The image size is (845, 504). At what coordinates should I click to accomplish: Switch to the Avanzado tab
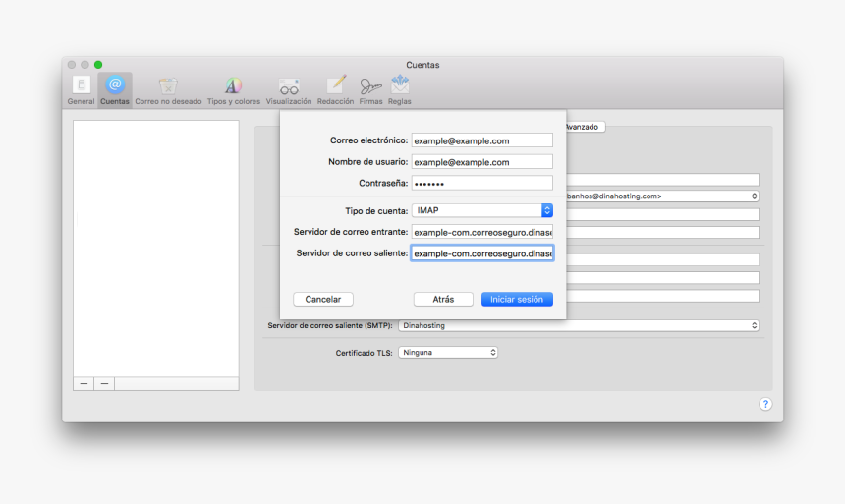[x=585, y=127]
